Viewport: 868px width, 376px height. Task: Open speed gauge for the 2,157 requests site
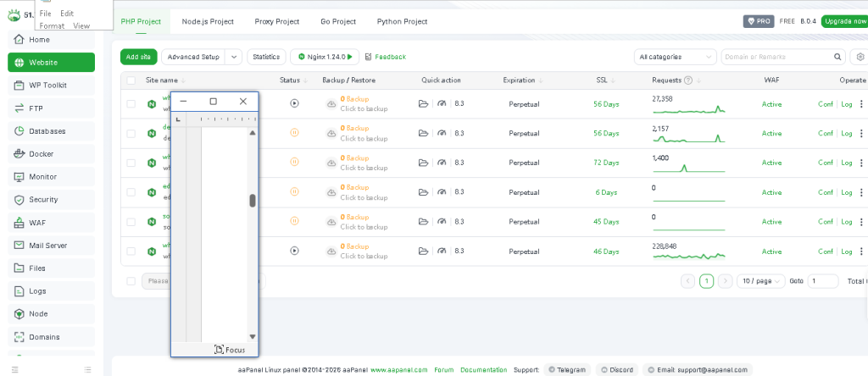441,133
